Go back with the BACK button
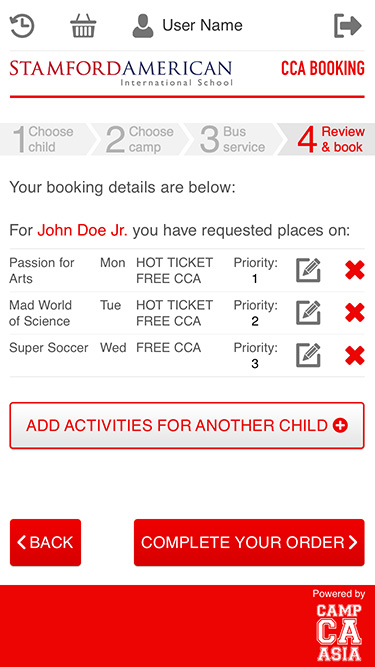The height and width of the screenshot is (667, 375). pos(45,542)
